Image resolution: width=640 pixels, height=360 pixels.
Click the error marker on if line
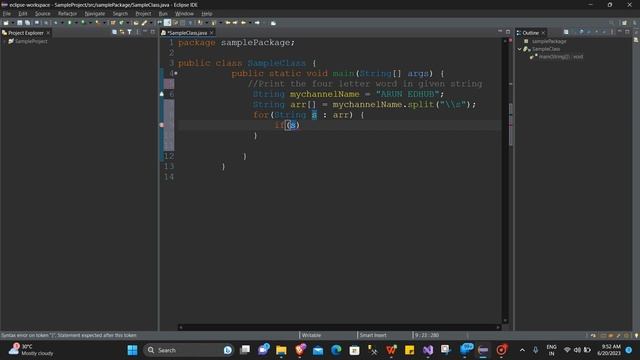click(x=162, y=125)
